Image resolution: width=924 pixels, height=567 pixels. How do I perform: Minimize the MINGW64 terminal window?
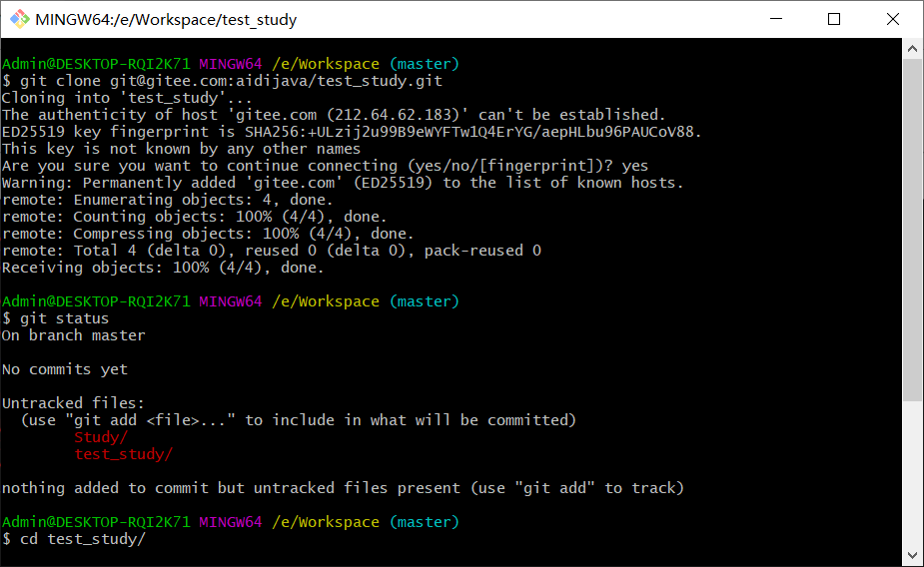[x=776, y=19]
